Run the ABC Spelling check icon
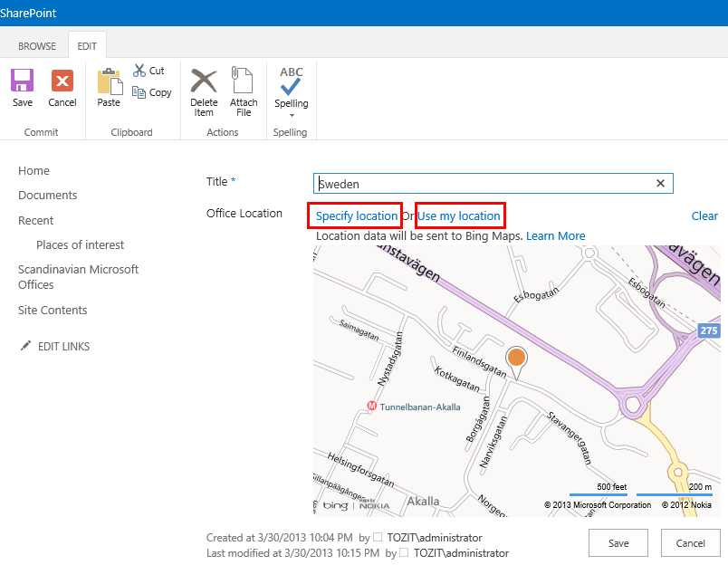 [291, 81]
